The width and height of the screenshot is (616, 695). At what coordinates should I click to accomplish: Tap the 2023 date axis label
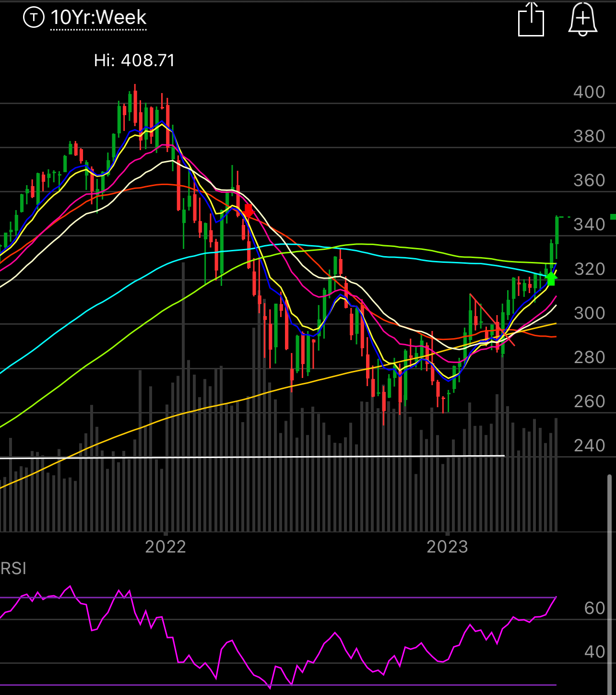coord(448,547)
